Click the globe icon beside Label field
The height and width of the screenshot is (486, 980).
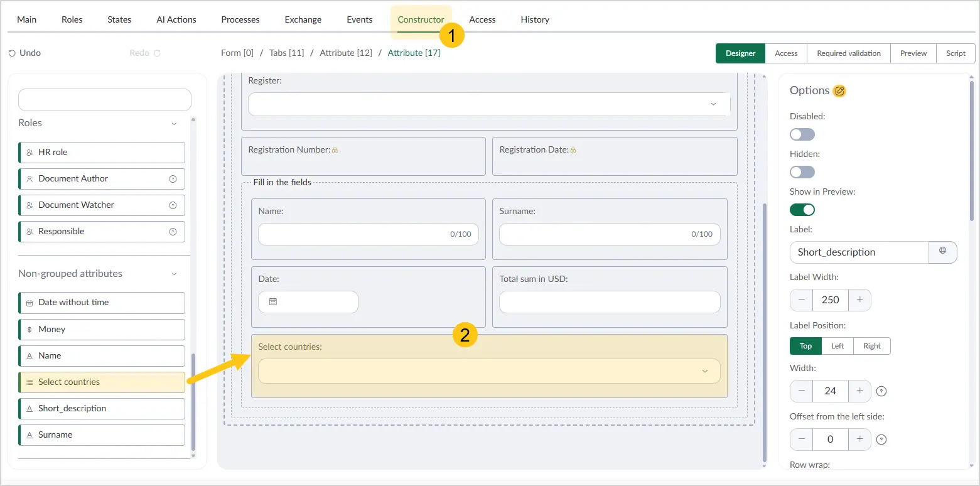point(942,251)
